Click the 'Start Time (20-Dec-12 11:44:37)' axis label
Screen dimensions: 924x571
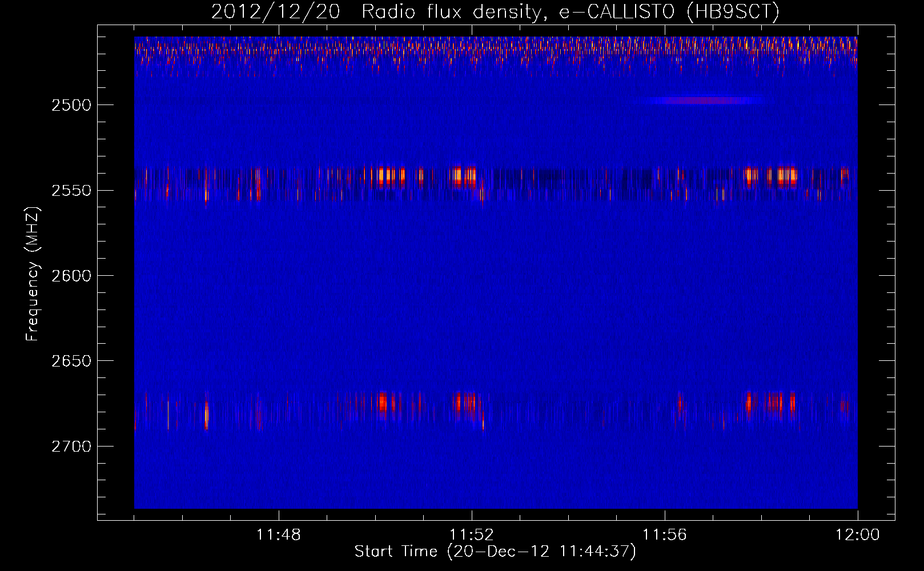tap(495, 552)
